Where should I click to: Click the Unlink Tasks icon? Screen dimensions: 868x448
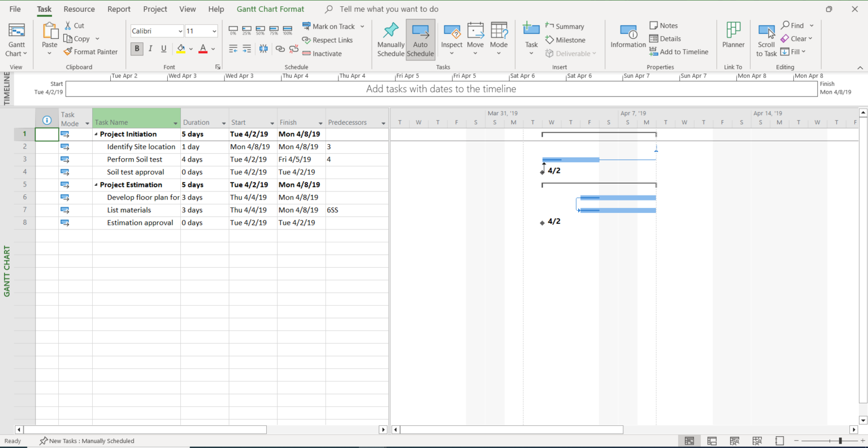(x=293, y=49)
